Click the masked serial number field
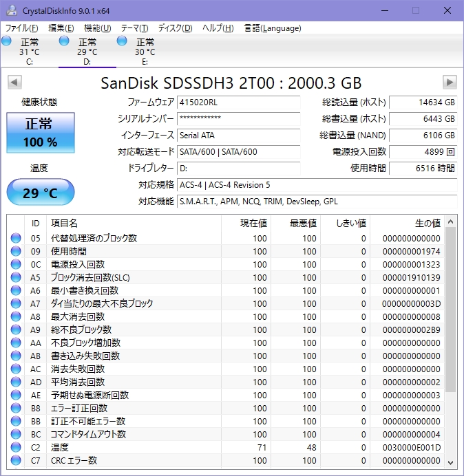464x476 pixels. (238, 119)
